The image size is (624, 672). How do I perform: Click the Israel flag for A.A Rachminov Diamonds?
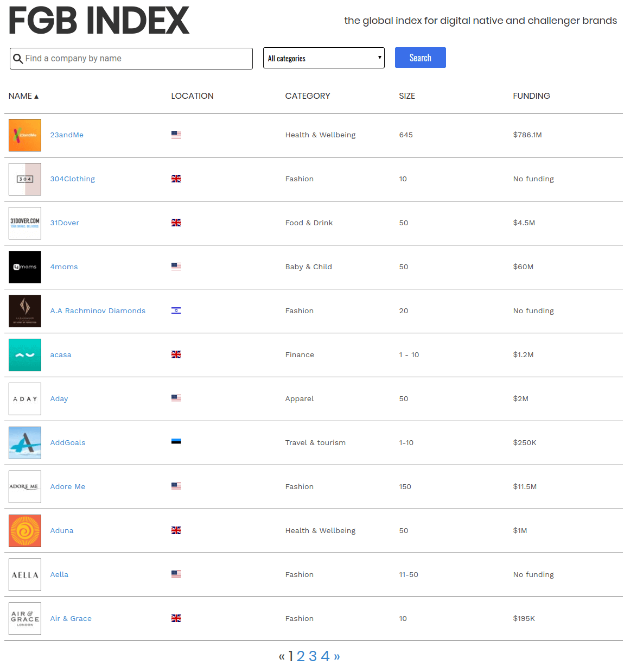[176, 310]
